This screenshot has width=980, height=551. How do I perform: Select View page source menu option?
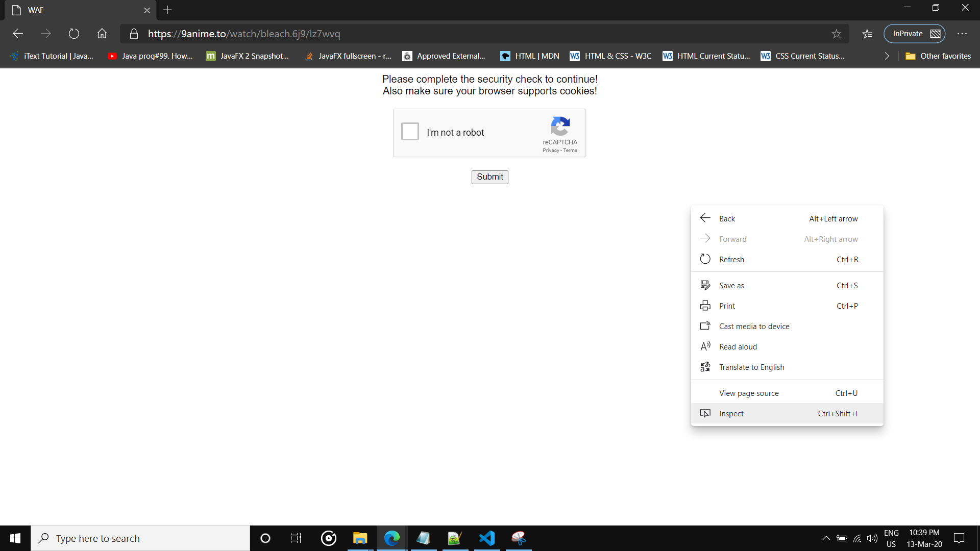coord(749,393)
